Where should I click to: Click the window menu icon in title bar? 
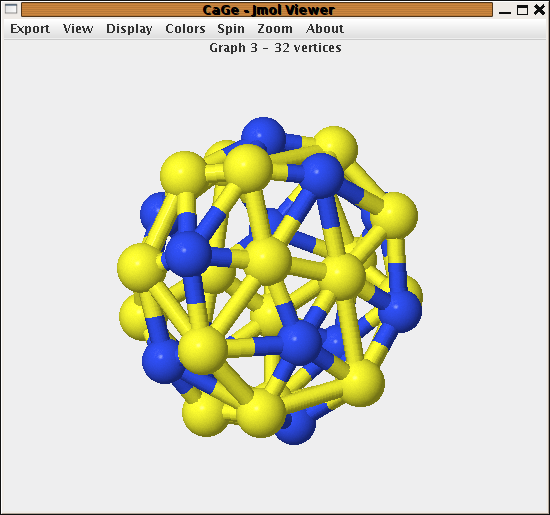coord(11,9)
